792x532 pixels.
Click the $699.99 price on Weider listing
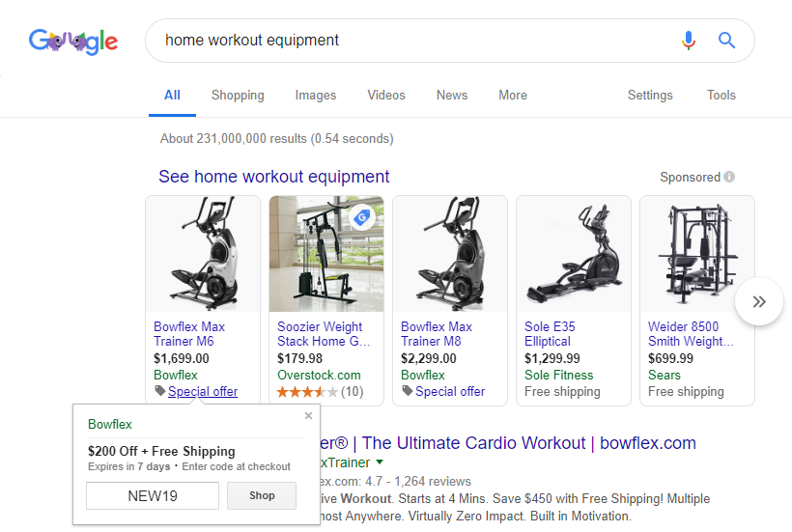tap(670, 358)
